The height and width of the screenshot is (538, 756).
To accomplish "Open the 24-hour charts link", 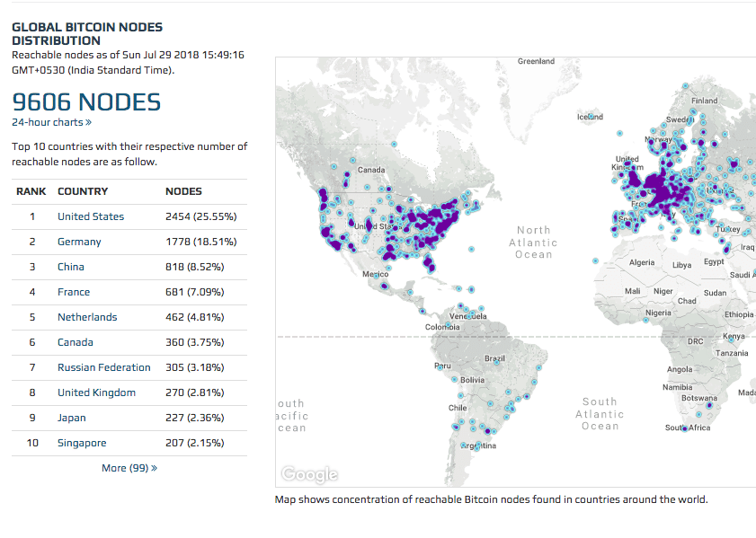I will [51, 122].
